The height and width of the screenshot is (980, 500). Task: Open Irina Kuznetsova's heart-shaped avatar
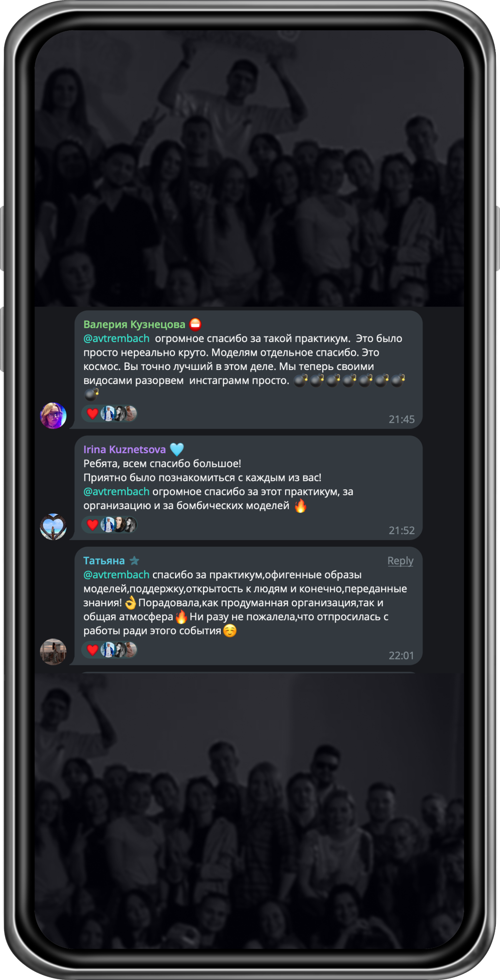click(53, 527)
